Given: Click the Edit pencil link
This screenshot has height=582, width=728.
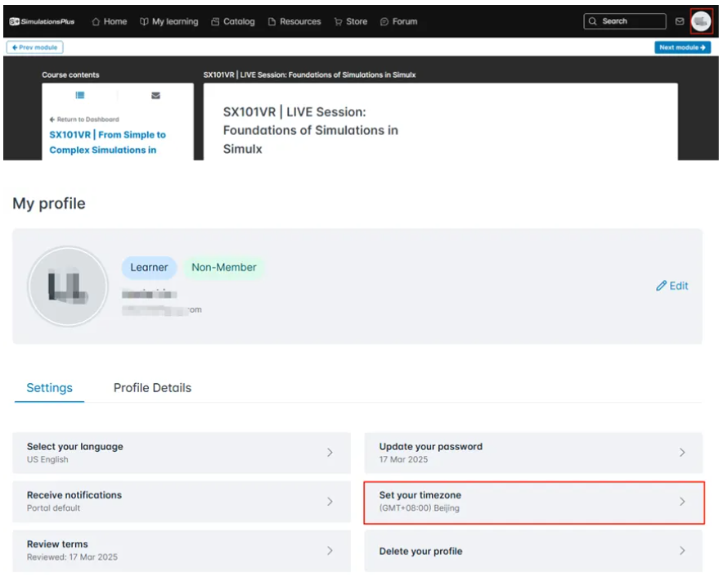Looking at the screenshot, I should (672, 286).
